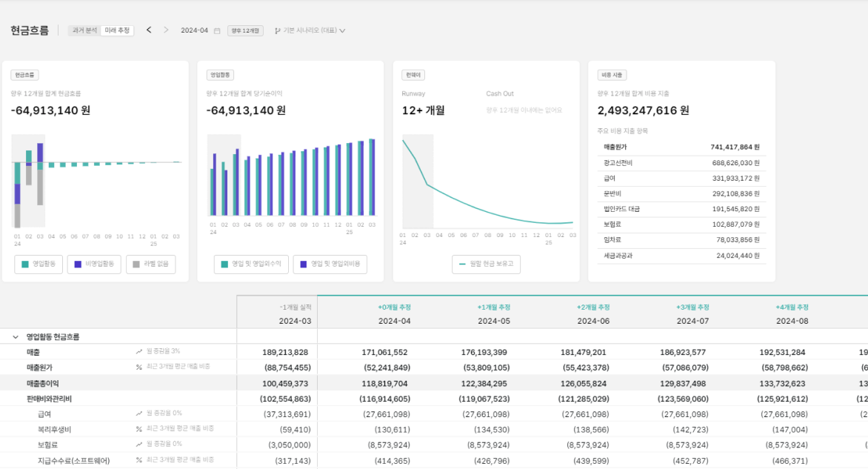Toggle 월말 현금 보유고 legend button
Image resolution: width=868 pixels, height=469 pixels.
click(486, 264)
